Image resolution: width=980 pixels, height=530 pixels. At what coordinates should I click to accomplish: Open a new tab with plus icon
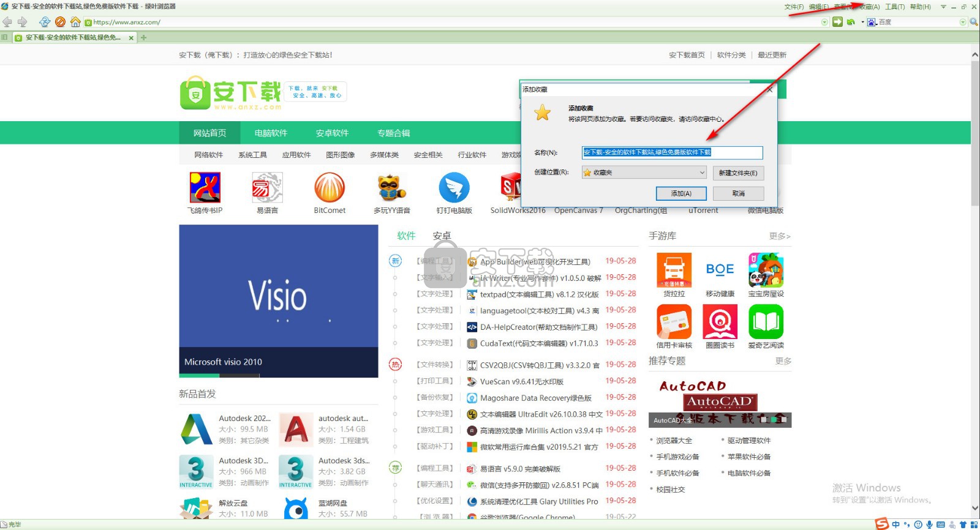click(143, 37)
